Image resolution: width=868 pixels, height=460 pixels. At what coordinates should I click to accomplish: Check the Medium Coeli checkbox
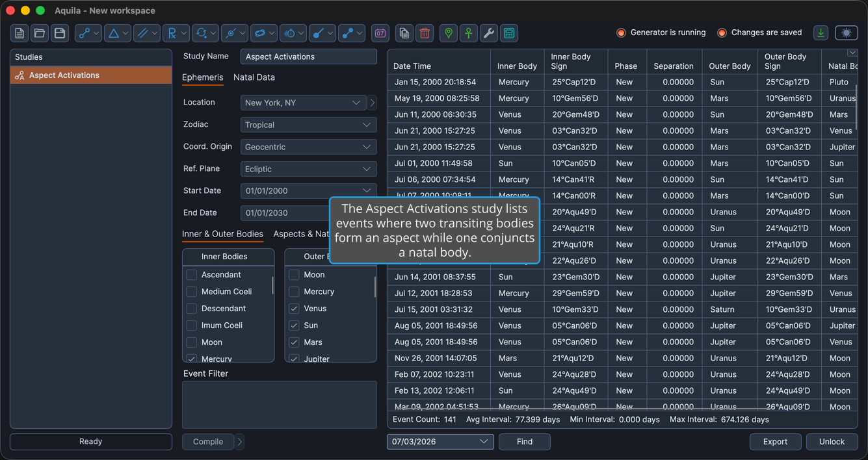[192, 292]
